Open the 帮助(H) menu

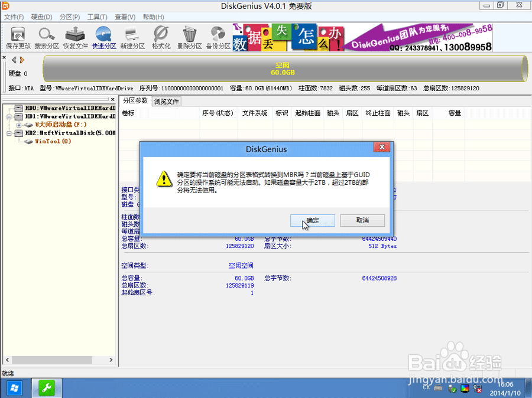153,17
